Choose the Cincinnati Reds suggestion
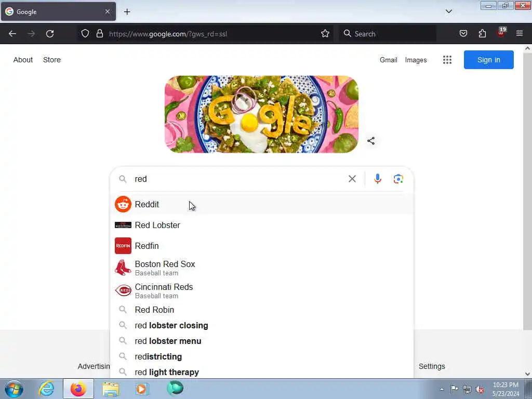 point(262,291)
